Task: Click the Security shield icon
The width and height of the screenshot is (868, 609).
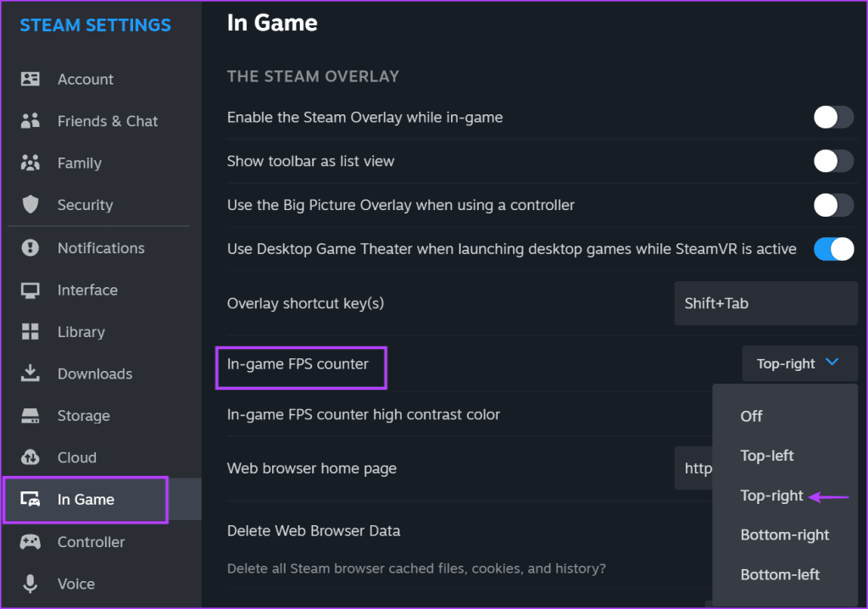Action: tap(31, 205)
